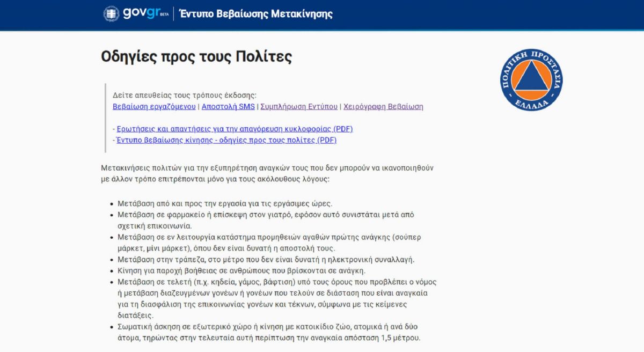
Task: Click the 'Οδηγίες προς τους Πολίτες' heading
Action: pyautogui.click(x=196, y=57)
